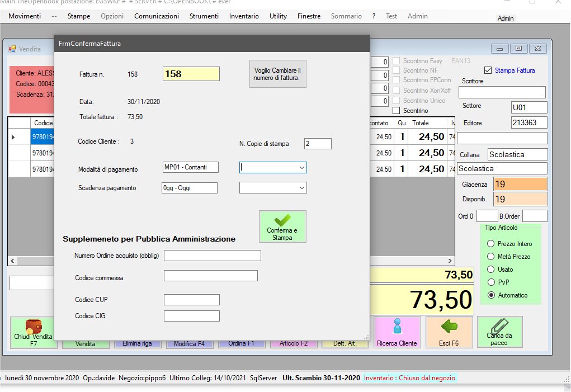
Task: Choose Usato as Tipo Articolo
Action: (x=491, y=270)
